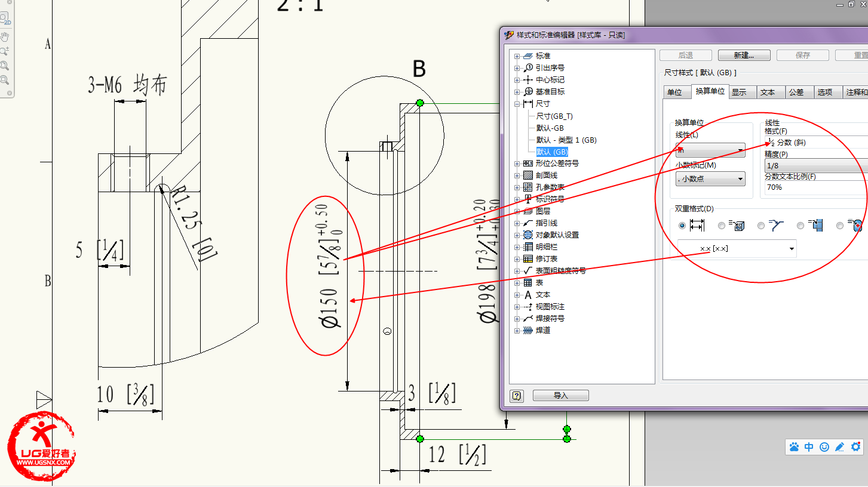Click the 标准 standards icon in tree

(528, 56)
